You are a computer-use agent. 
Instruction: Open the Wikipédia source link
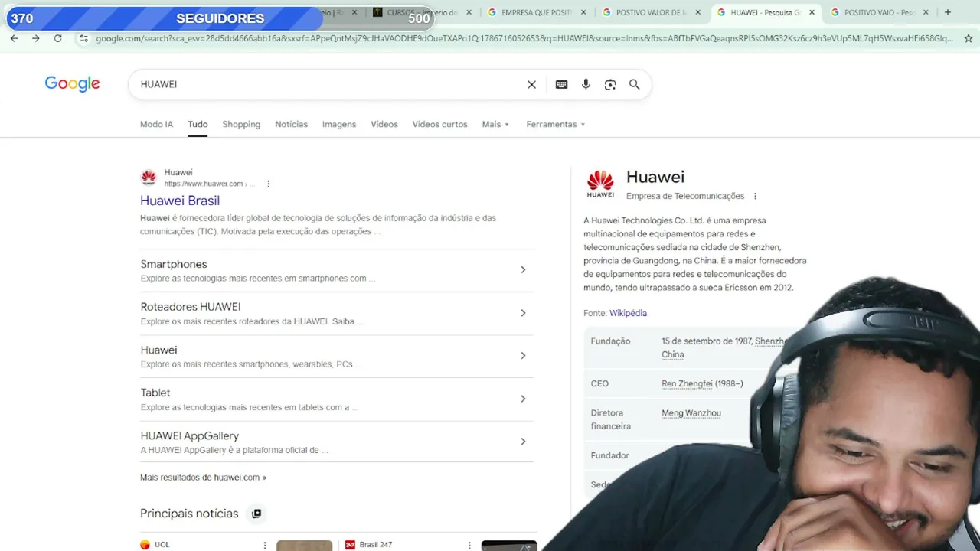[x=628, y=313]
